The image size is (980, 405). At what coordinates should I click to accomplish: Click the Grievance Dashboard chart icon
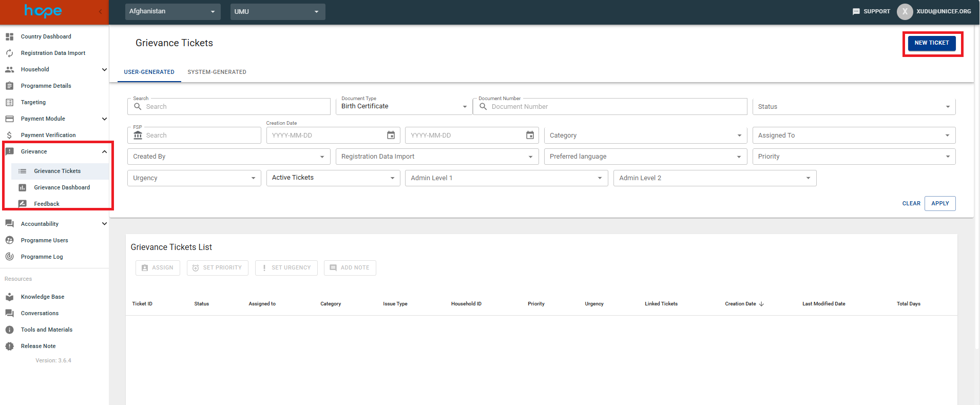[x=22, y=187]
